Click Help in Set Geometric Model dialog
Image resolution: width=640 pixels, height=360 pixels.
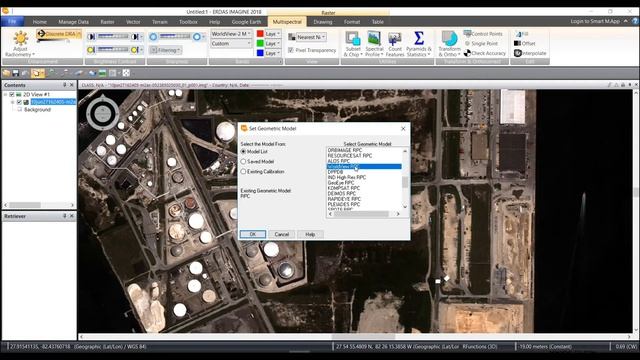[x=310, y=234]
